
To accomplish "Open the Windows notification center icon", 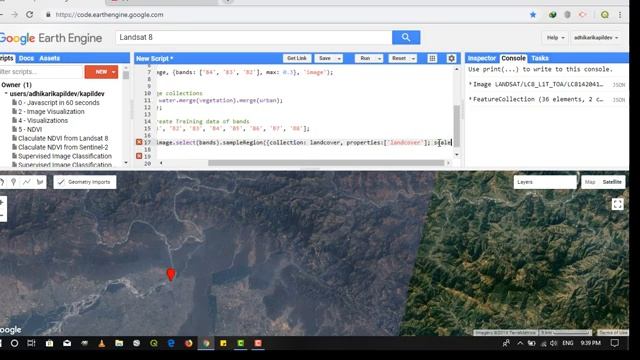I will click(615, 343).
